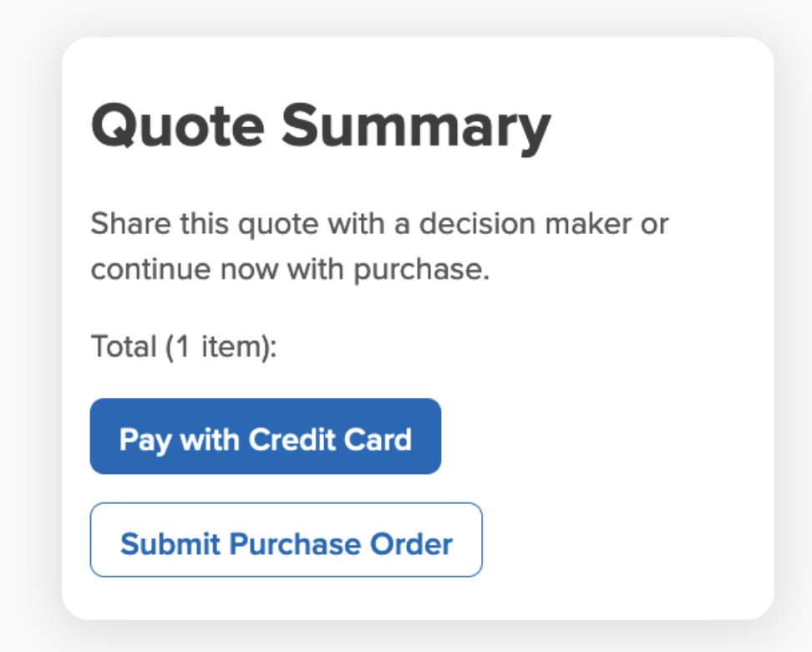Click '(1 item):' in the total line

tap(221, 346)
